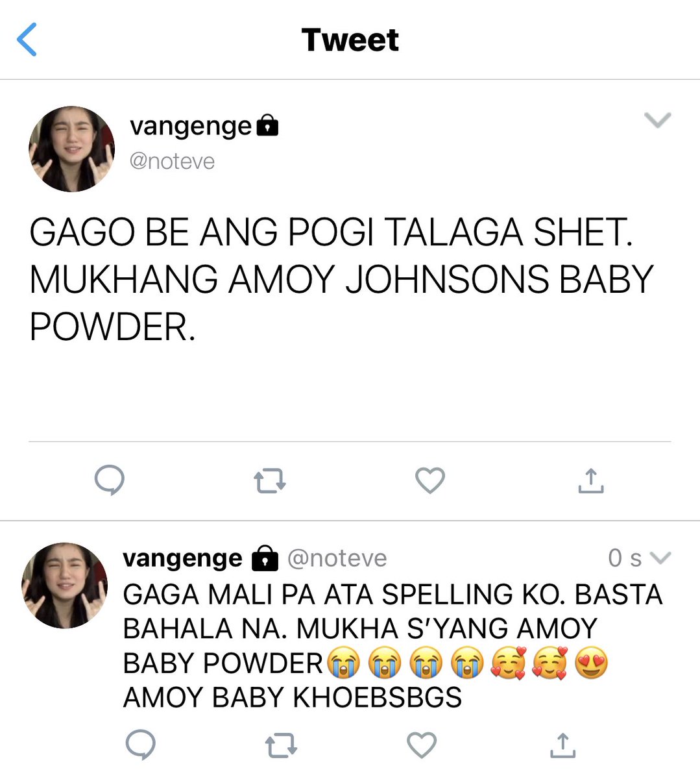Share the main tweet using the share icon

point(590,480)
